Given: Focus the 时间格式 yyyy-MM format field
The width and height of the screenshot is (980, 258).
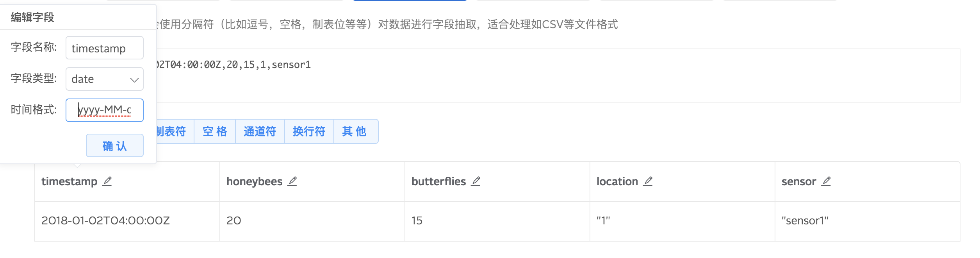Looking at the screenshot, I should tap(105, 110).
